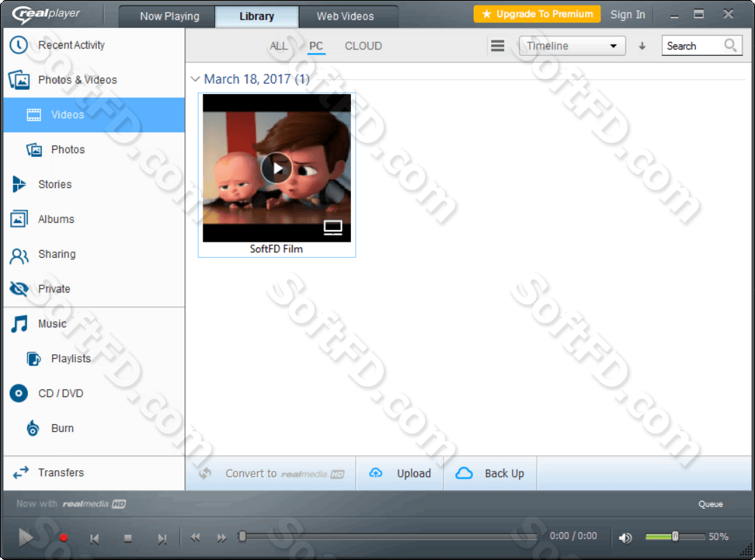Screen dimensions: 755x560
Task: Open the Queue panel
Action: coord(710,504)
